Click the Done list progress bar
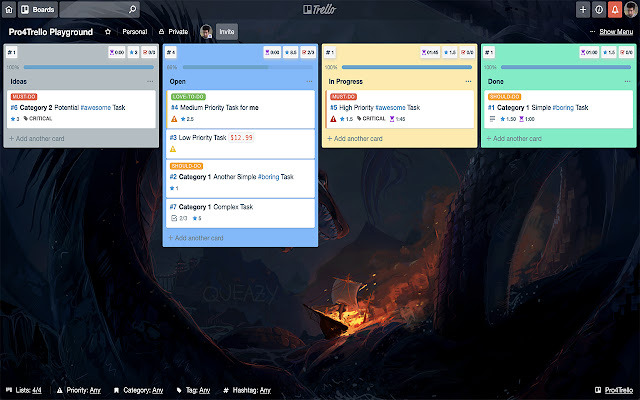 [x=566, y=67]
